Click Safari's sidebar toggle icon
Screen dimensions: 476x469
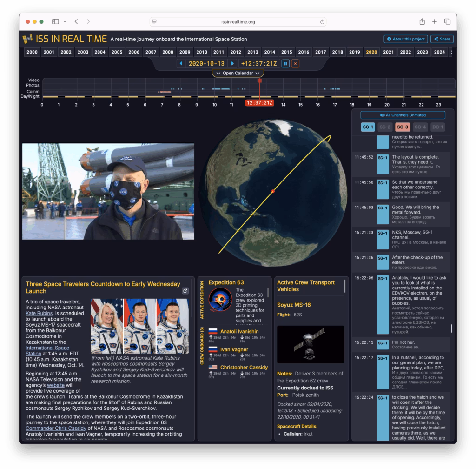click(55, 22)
